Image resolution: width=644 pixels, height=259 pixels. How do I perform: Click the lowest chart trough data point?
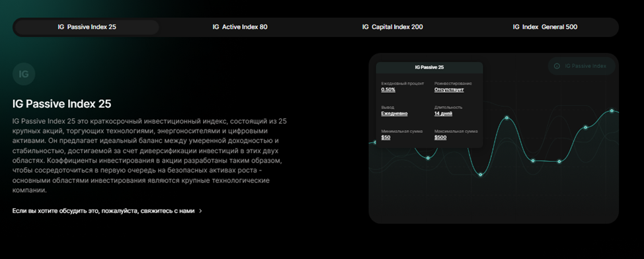(481, 175)
